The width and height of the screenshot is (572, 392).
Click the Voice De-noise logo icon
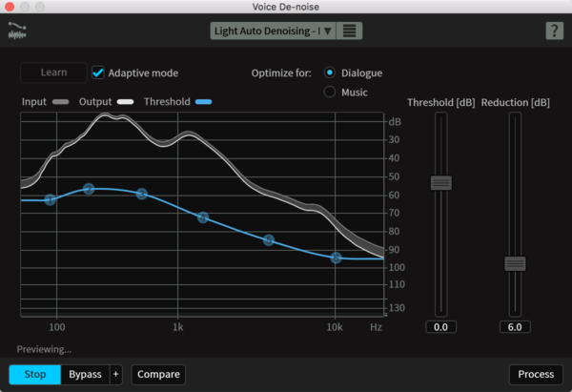16,31
